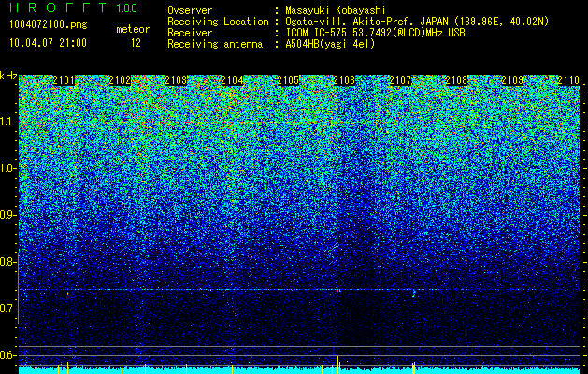Viewport: 588px width, 374px height.
Task: Click the HROFFT 1.00 title text
Action: pos(73,7)
